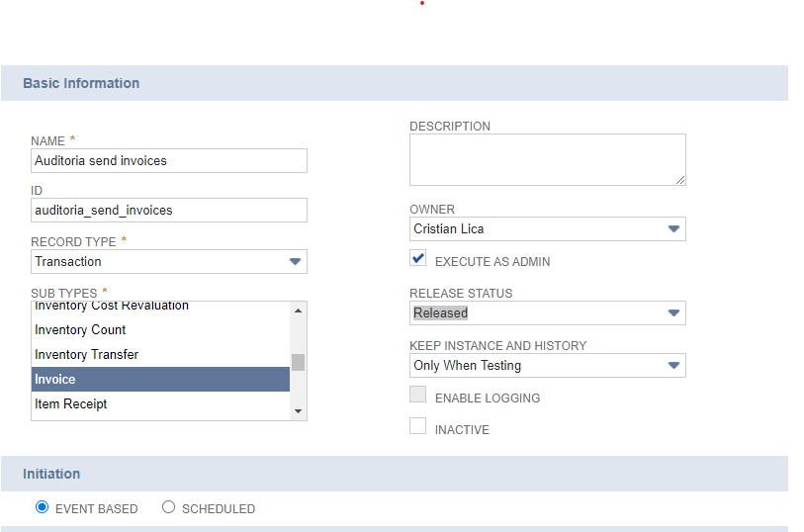The image size is (804, 532).
Task: Select Item Receipt in Sub Types list
Action: click(160, 404)
